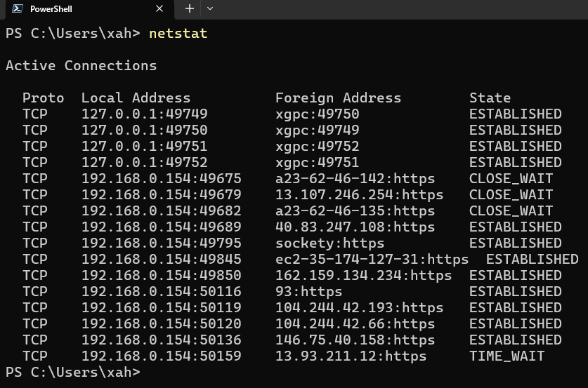Image resolution: width=588 pixels, height=388 pixels.
Task: Click the TIME_WAIT state entry
Action: point(507,356)
